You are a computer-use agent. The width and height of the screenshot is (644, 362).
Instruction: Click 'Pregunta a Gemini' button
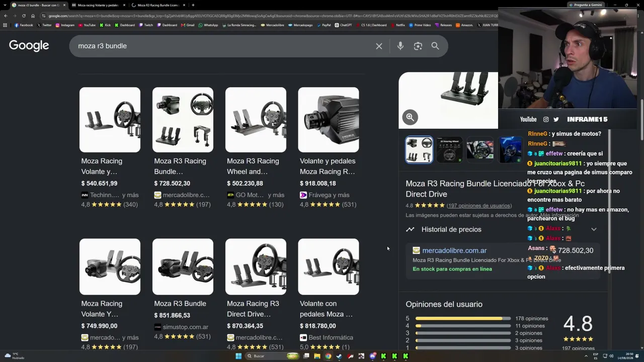(585, 5)
